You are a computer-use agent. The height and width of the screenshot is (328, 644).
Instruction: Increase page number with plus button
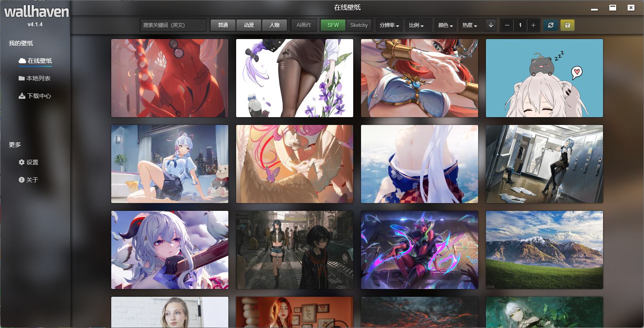coord(533,25)
